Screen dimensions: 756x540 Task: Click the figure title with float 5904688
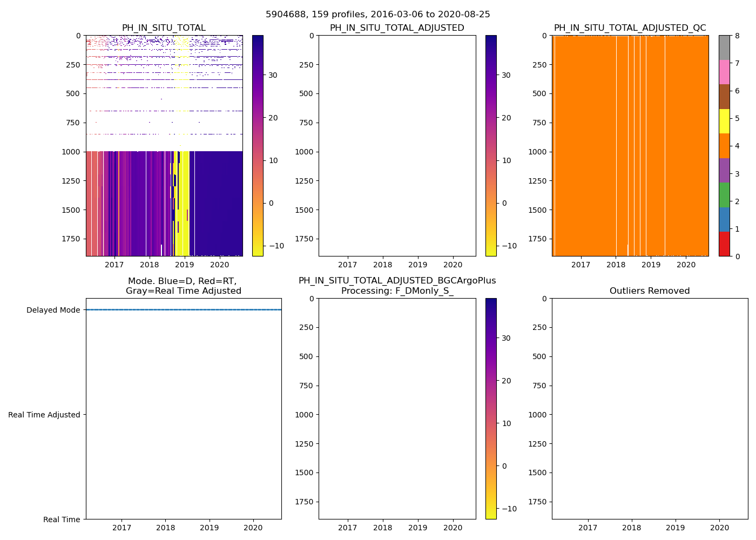pos(377,15)
